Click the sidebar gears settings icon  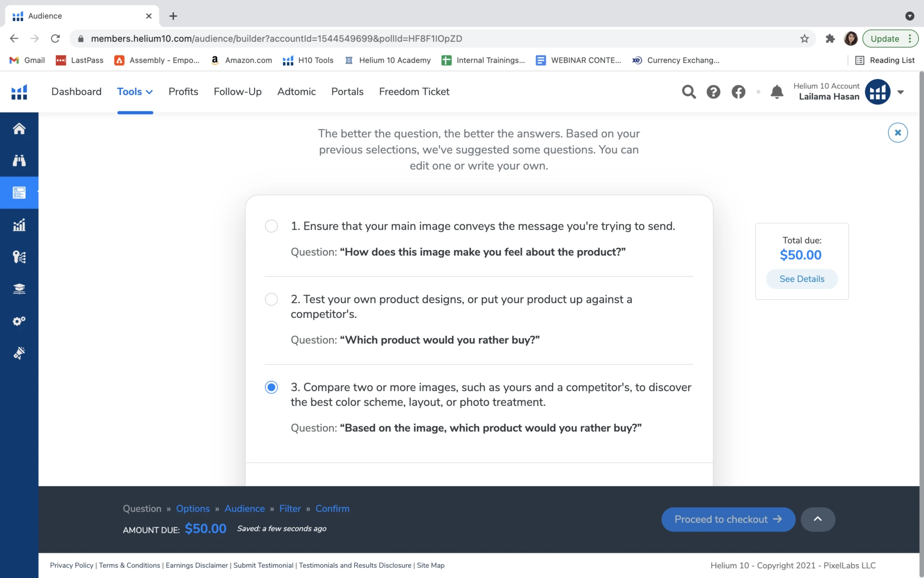coord(19,321)
